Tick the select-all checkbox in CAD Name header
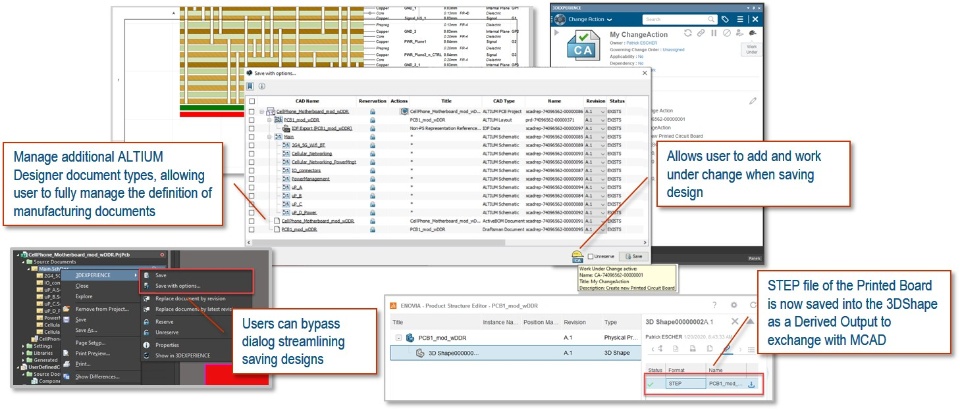Screen dimensions: 960x410 [252, 100]
